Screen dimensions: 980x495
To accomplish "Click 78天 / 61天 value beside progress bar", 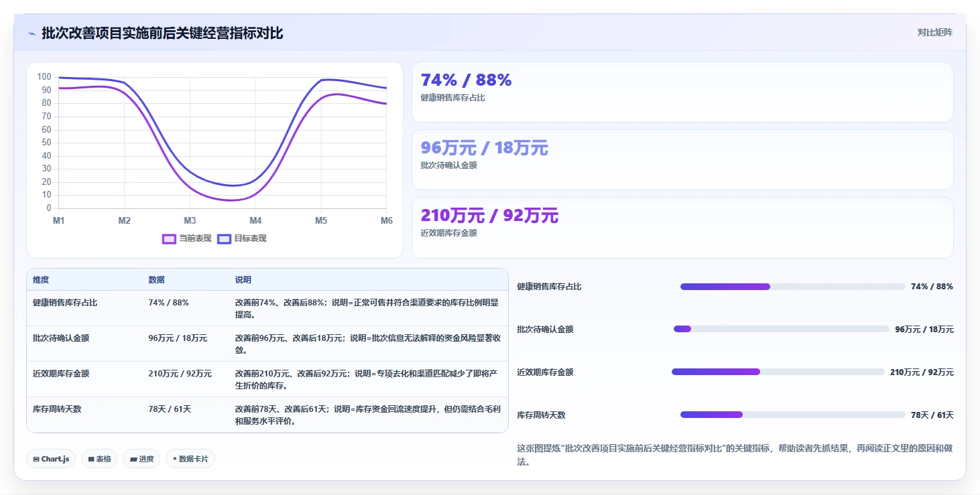I will (x=932, y=415).
